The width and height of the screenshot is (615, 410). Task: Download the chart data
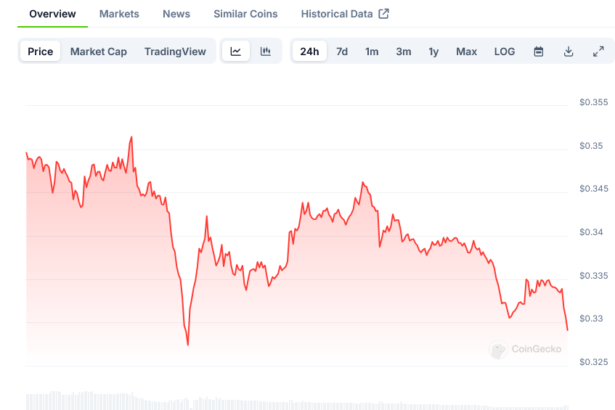click(x=568, y=51)
